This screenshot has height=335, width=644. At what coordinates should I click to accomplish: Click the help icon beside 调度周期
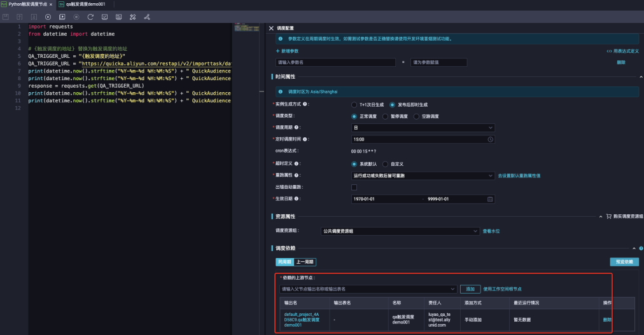coord(297,128)
